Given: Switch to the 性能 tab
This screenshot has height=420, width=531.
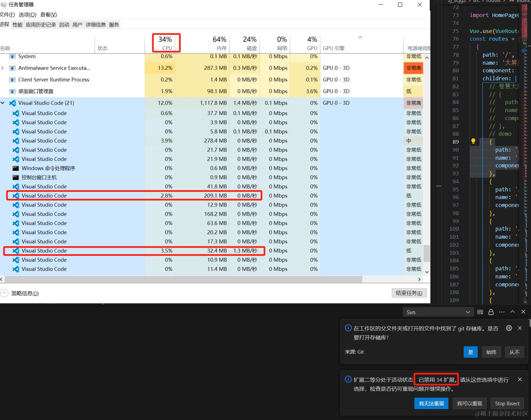Looking at the screenshot, I should click(x=18, y=25).
